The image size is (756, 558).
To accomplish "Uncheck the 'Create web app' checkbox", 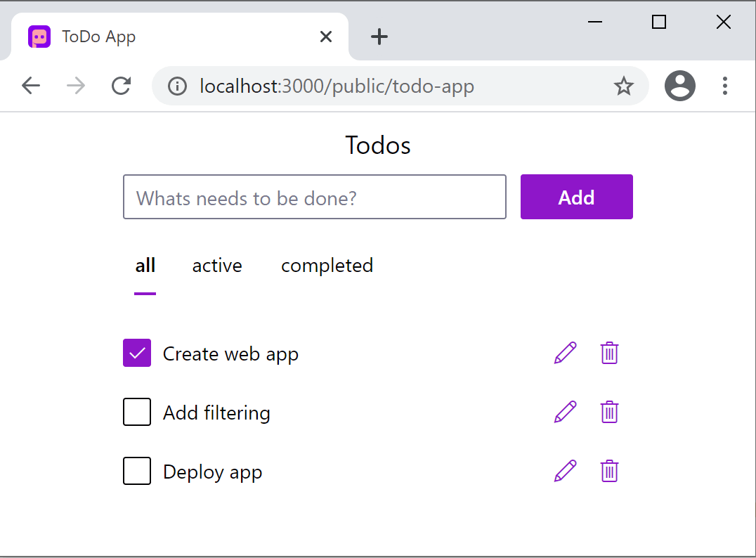I will coord(137,353).
